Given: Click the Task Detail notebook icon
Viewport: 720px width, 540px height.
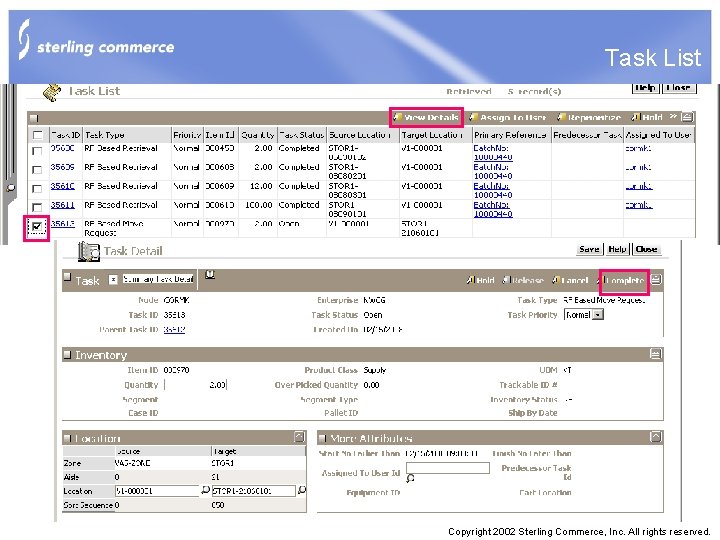Looking at the screenshot, I should coord(89,251).
